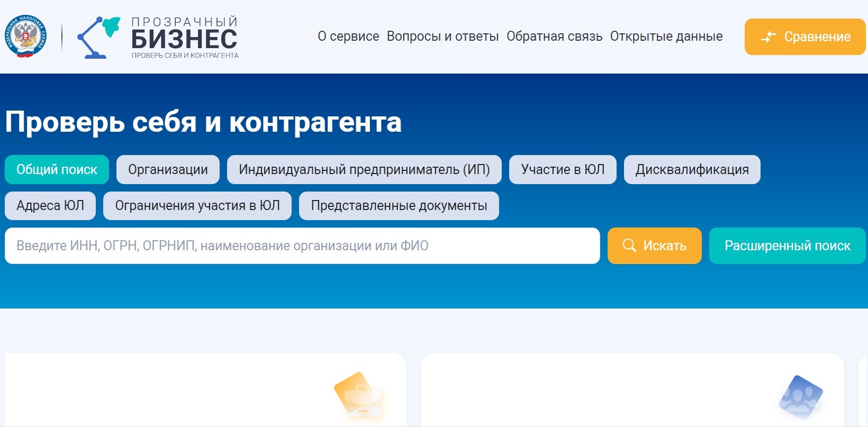Focus the ИНН, ОГРН search input field
The width and height of the screenshot is (868, 427).
pyautogui.click(x=302, y=246)
